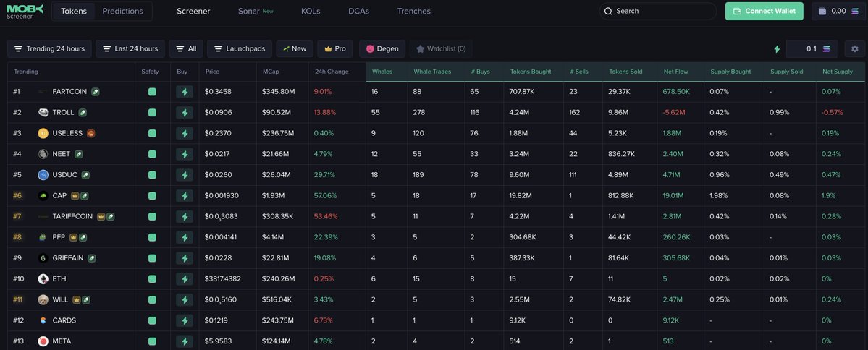The width and height of the screenshot is (868, 350).
Task: Expand the Last 24 hours timeframe dropdown
Action: pyautogui.click(x=130, y=49)
